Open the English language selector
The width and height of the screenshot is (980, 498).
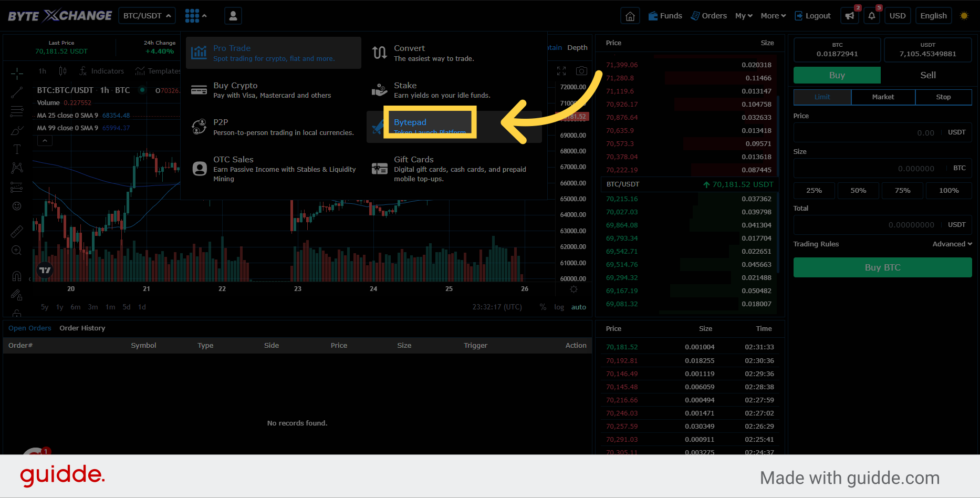click(x=933, y=16)
